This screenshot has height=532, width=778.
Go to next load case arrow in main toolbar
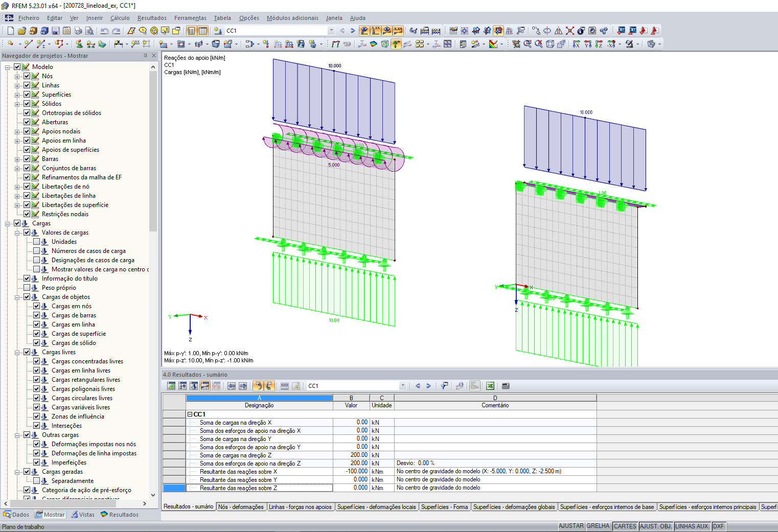coord(353,31)
